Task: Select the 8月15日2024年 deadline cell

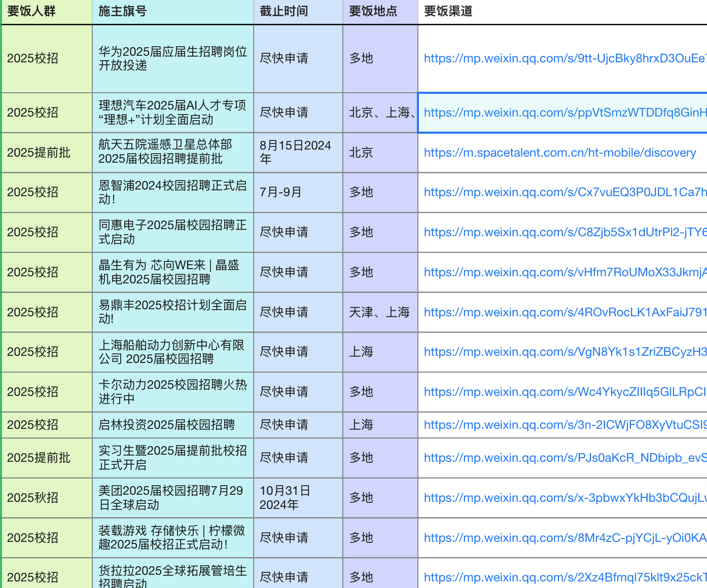Action: [x=298, y=153]
